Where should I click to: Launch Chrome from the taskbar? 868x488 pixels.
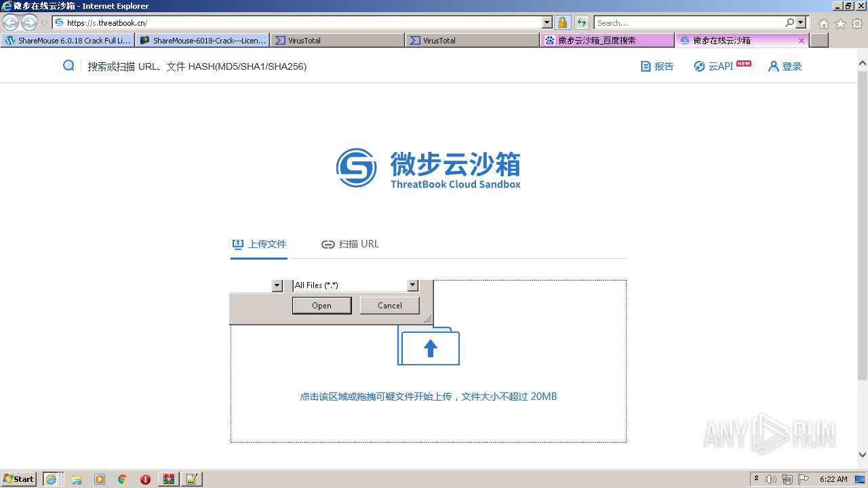[122, 479]
